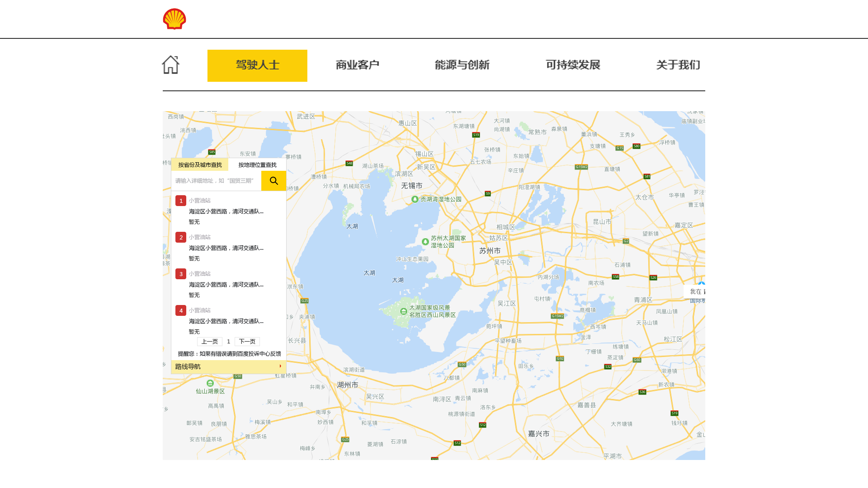Click the 百度投诉中心 feedback reminder text
Viewport: 868px width, 488px height.
pyautogui.click(x=229, y=354)
